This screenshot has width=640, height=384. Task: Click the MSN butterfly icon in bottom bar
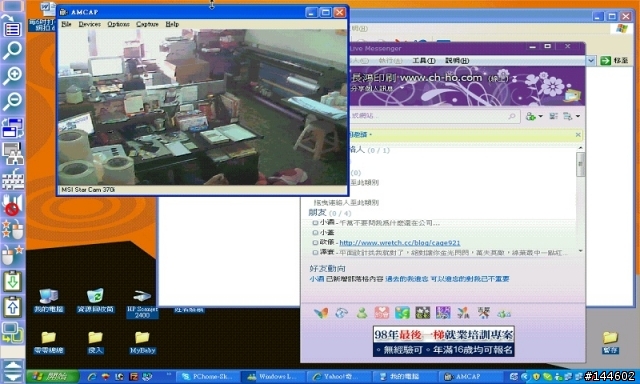(x=321, y=313)
